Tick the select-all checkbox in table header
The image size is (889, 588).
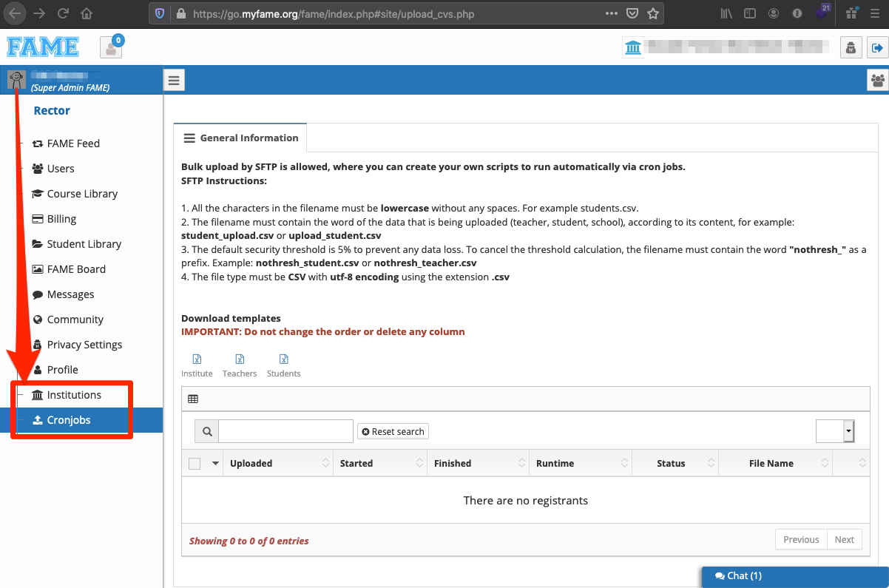[x=195, y=464]
